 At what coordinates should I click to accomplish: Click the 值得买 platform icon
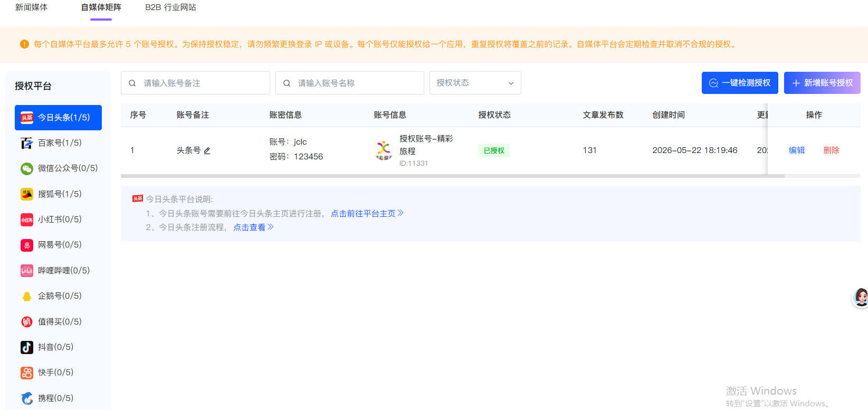(27, 322)
